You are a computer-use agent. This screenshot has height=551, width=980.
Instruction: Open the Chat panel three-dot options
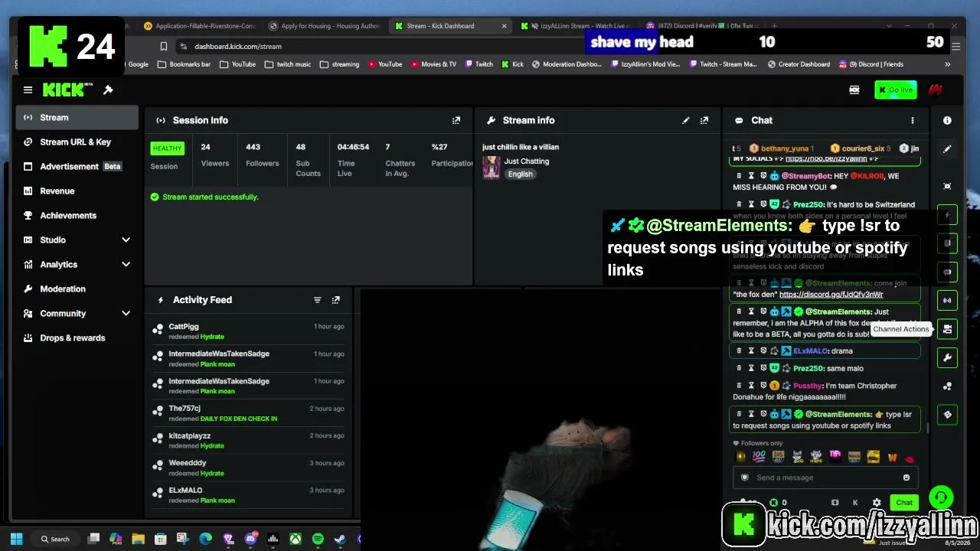click(x=912, y=120)
